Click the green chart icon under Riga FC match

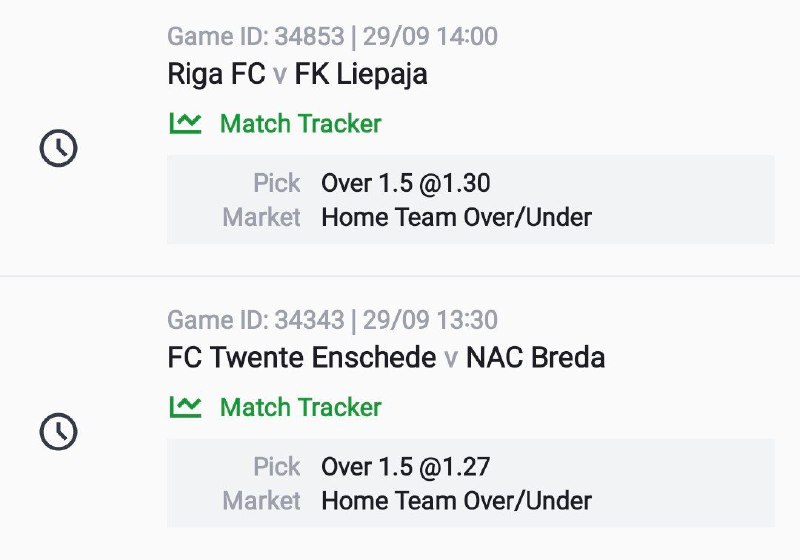[x=185, y=124]
